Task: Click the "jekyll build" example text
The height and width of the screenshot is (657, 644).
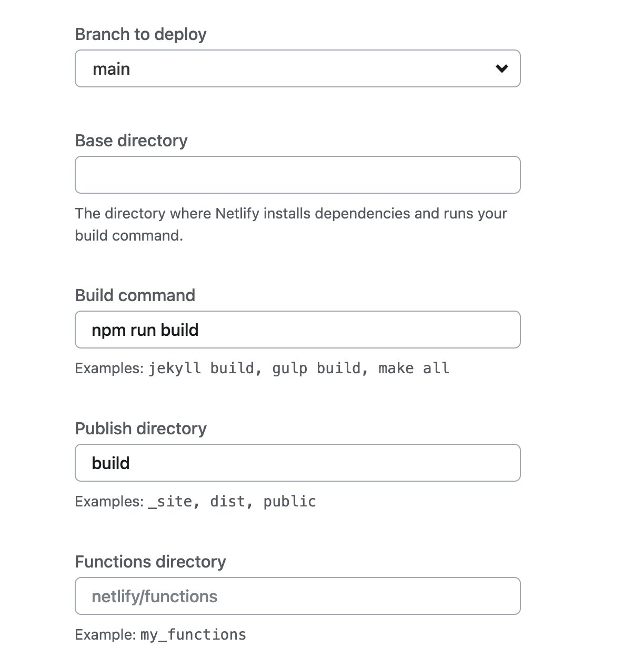Action: 202,368
